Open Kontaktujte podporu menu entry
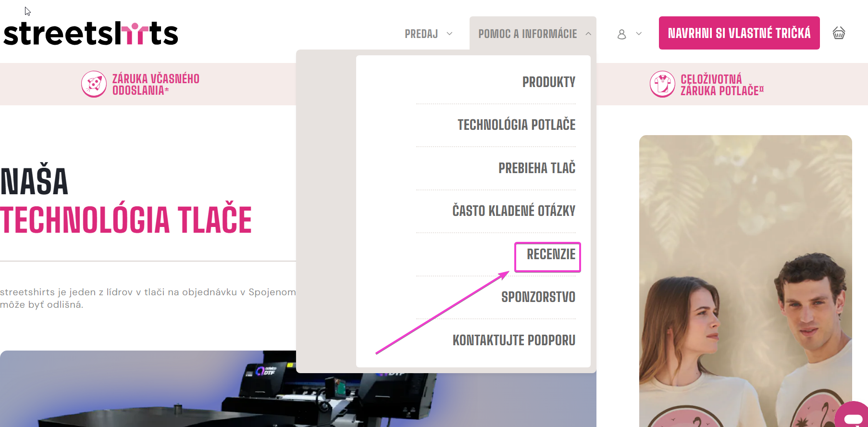Image resolution: width=868 pixels, height=427 pixels. pyautogui.click(x=514, y=340)
